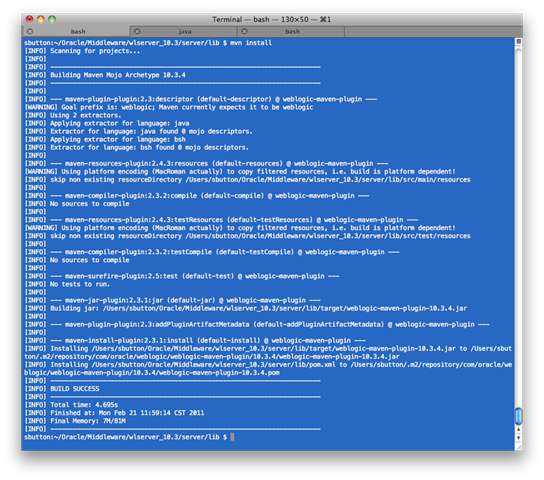Click the scroll up arrow

pos(518,429)
